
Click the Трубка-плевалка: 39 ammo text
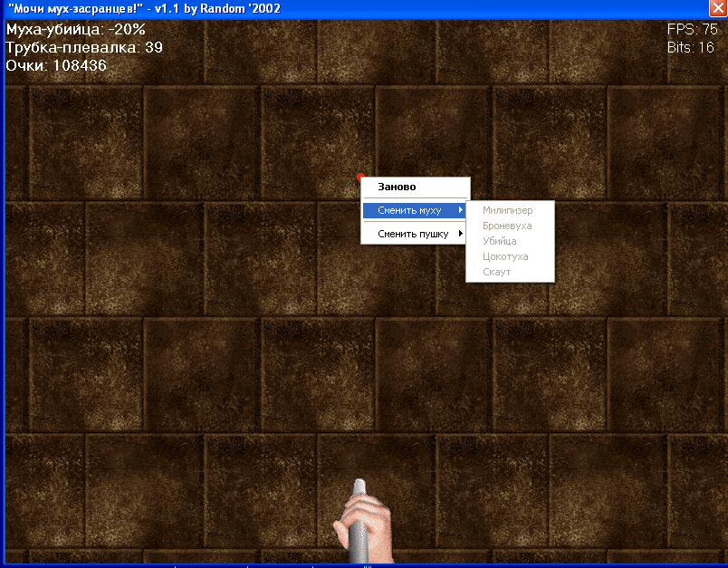(x=84, y=47)
